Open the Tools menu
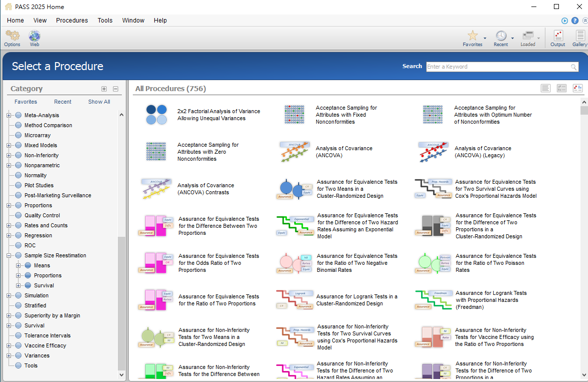The image size is (588, 382). (x=105, y=20)
